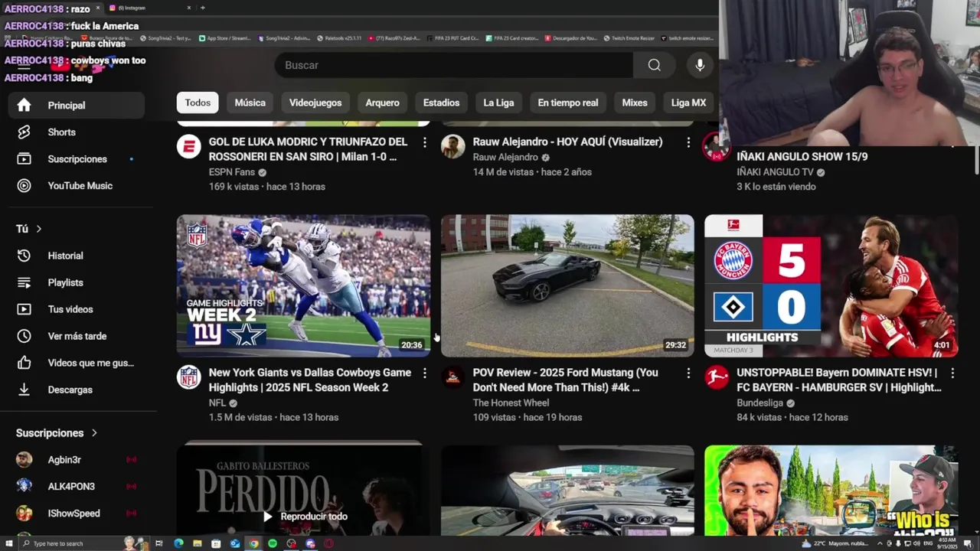Select the Videojuegos filter chip
This screenshot has width=980, height=551.
pos(315,103)
